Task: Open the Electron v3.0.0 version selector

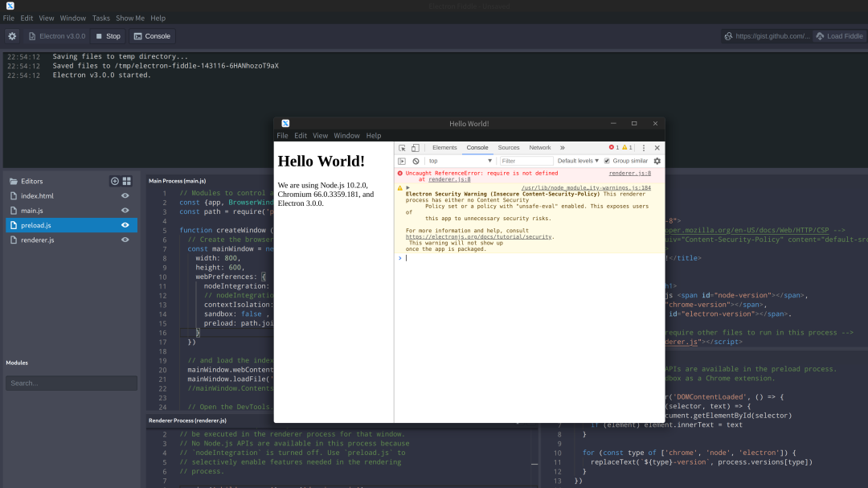Action: click(x=56, y=36)
